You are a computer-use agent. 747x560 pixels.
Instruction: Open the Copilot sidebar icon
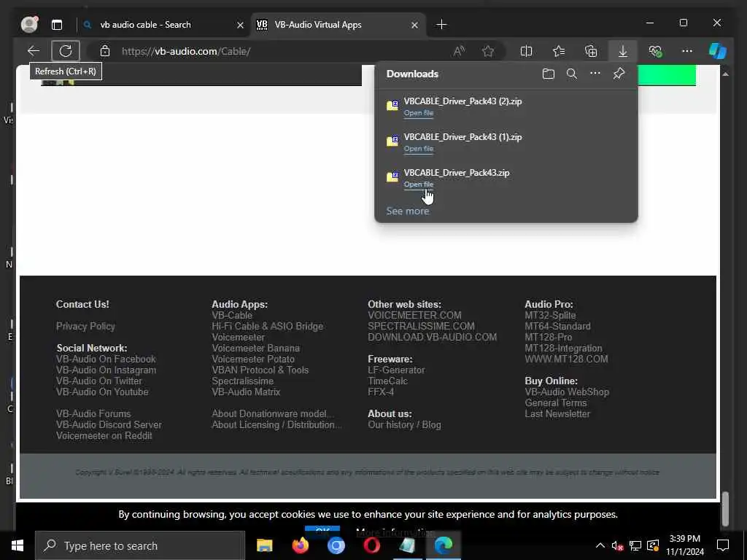click(718, 51)
